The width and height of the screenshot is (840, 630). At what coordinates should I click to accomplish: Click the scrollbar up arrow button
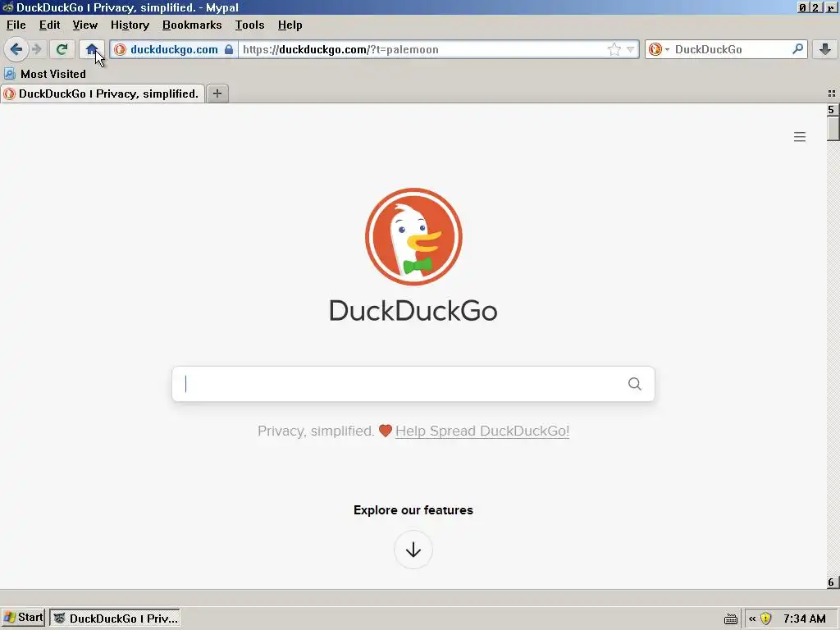tap(833, 110)
